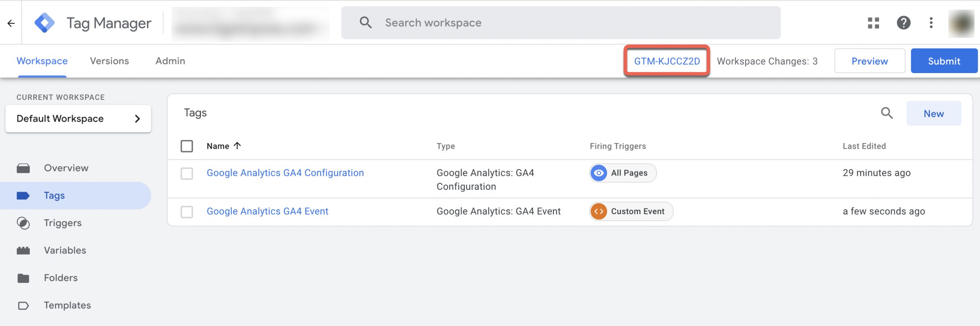Image resolution: width=980 pixels, height=326 pixels.
Task: Open the GTM-KJCCZ2D container ID link
Action: tap(667, 61)
